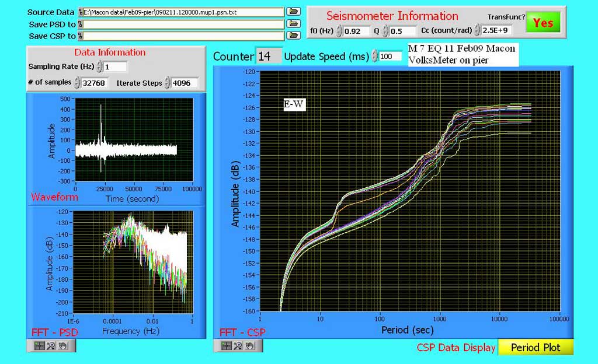
Task: Click Update Speed field showing 100
Action: [x=390, y=57]
